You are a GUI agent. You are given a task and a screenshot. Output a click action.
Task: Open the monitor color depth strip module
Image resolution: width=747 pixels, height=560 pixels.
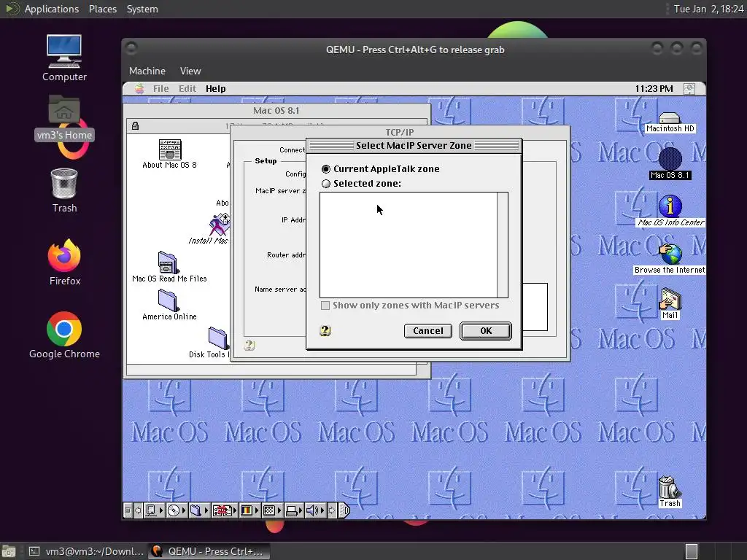tap(249, 510)
